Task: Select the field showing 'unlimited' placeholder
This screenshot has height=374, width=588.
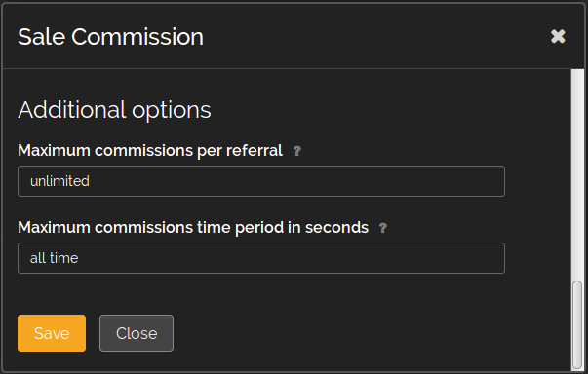Action: tap(261, 181)
